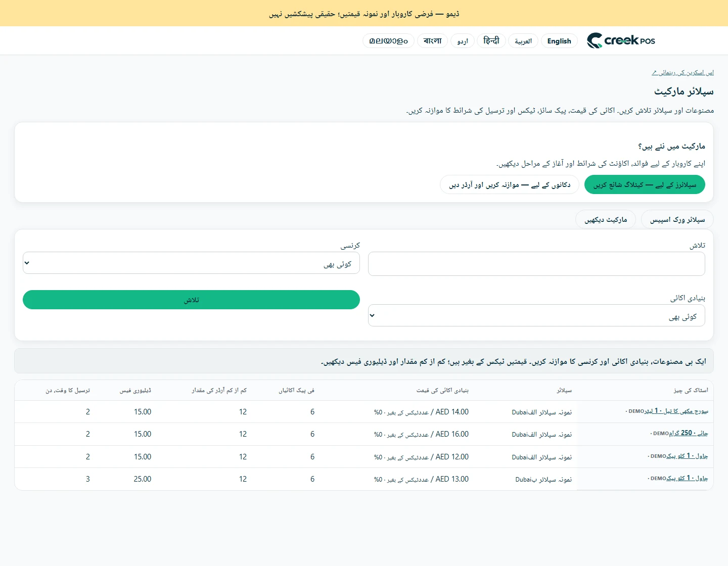This screenshot has width=728, height=566.
Task: Open the چاول 1 کلو پیک link priced AED 12.00
Action: [x=687, y=456]
